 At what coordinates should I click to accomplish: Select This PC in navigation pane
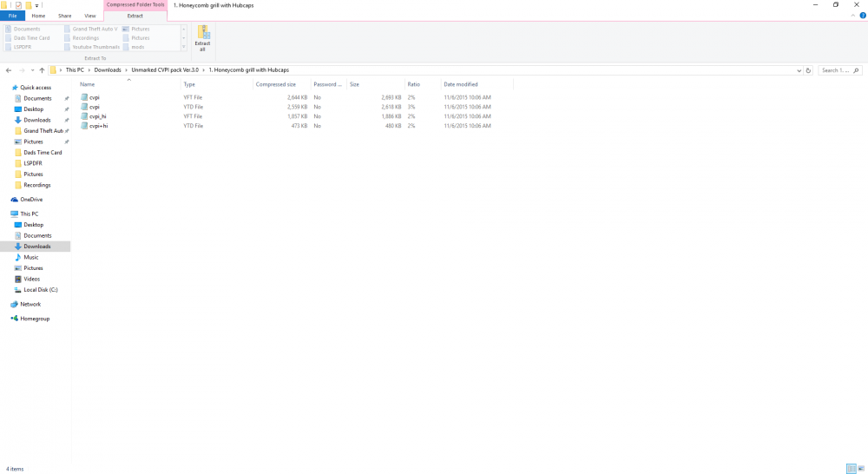pyautogui.click(x=30, y=214)
